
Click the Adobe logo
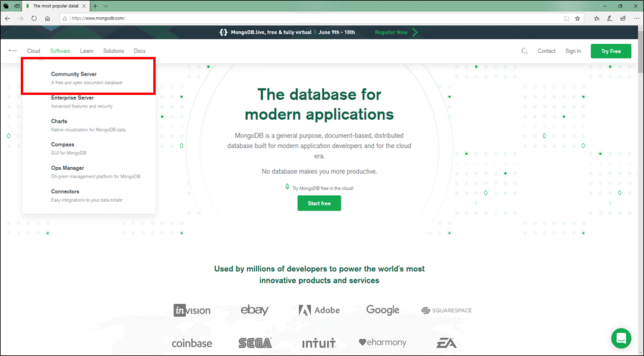[319, 310]
